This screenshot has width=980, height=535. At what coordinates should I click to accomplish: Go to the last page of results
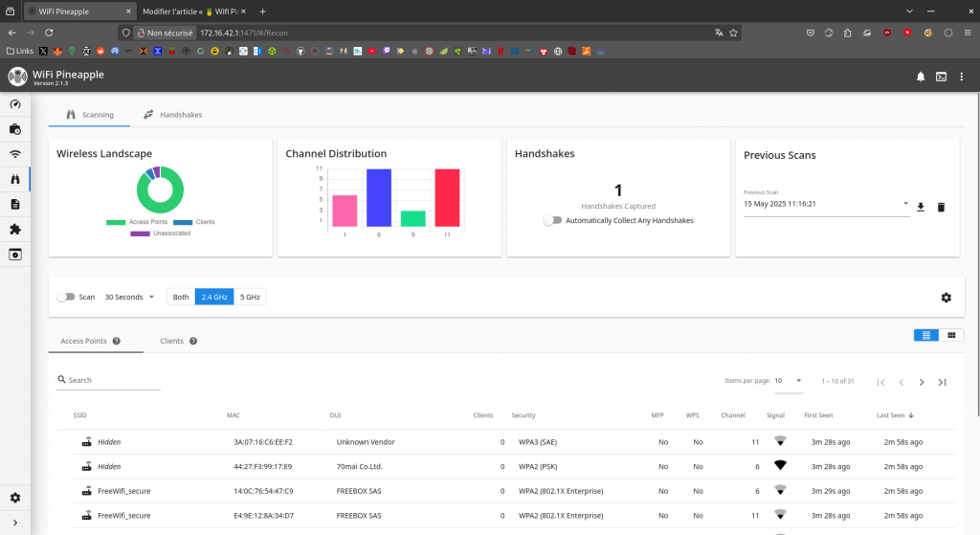[x=942, y=383]
